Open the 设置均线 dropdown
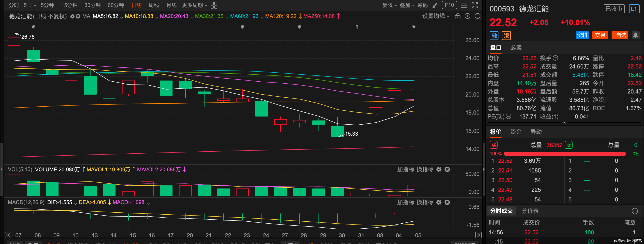This screenshot has width=644, height=244. [436, 16]
